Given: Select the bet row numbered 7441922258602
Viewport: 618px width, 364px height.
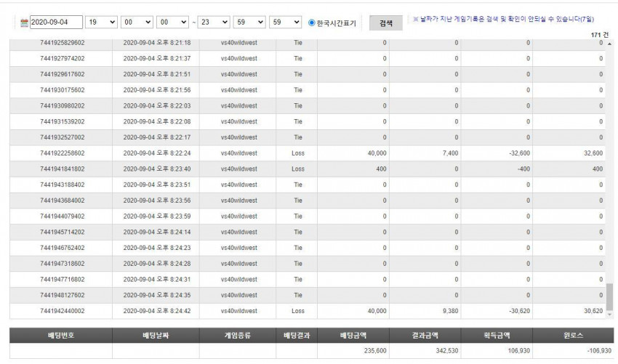Looking at the screenshot, I should 308,153.
